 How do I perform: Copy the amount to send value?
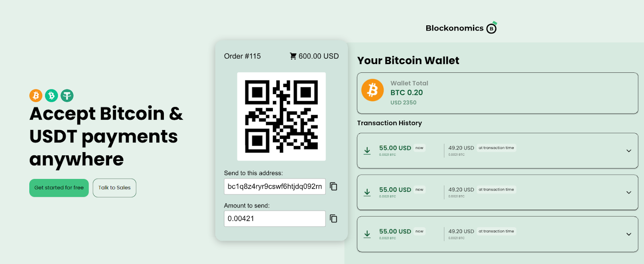[x=333, y=219]
